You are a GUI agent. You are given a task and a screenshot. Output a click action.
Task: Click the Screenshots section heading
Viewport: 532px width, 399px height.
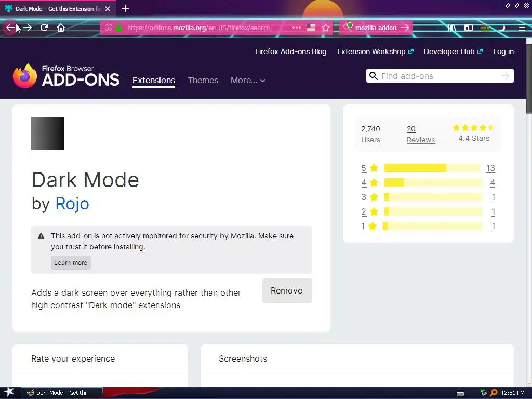click(243, 358)
